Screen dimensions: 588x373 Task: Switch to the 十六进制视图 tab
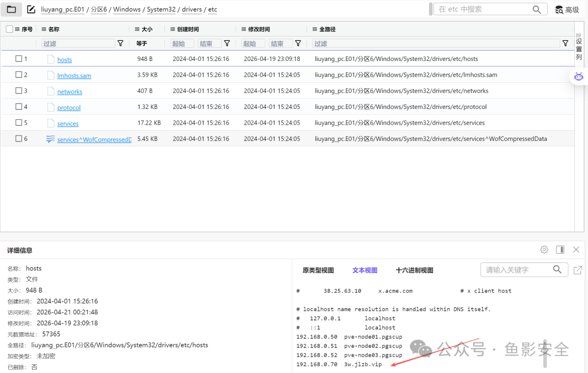(414, 270)
